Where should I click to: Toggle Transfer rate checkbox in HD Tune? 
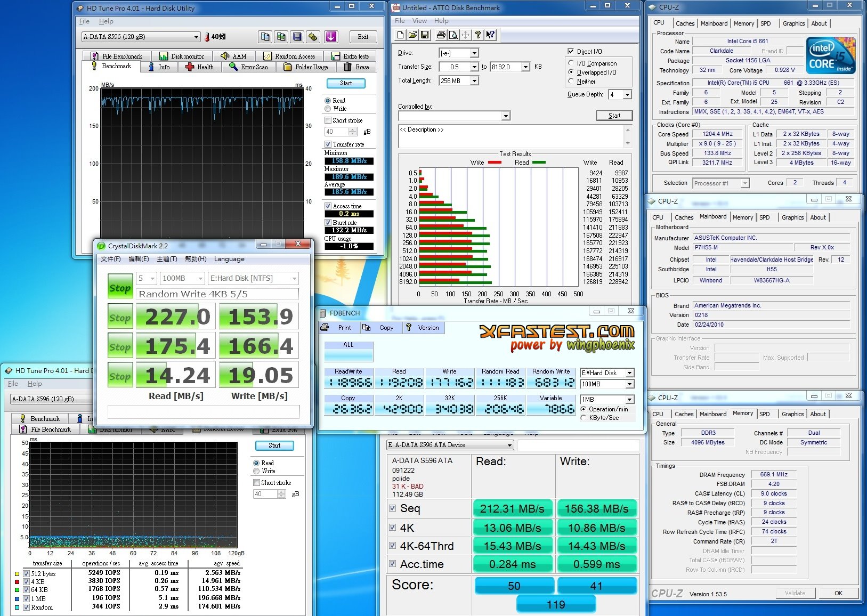[328, 144]
